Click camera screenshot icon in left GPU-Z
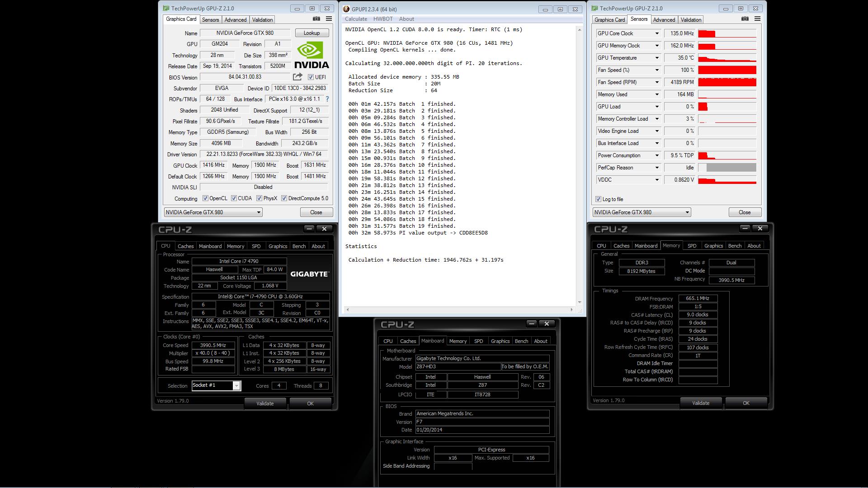The height and width of the screenshot is (488, 868). (x=316, y=19)
